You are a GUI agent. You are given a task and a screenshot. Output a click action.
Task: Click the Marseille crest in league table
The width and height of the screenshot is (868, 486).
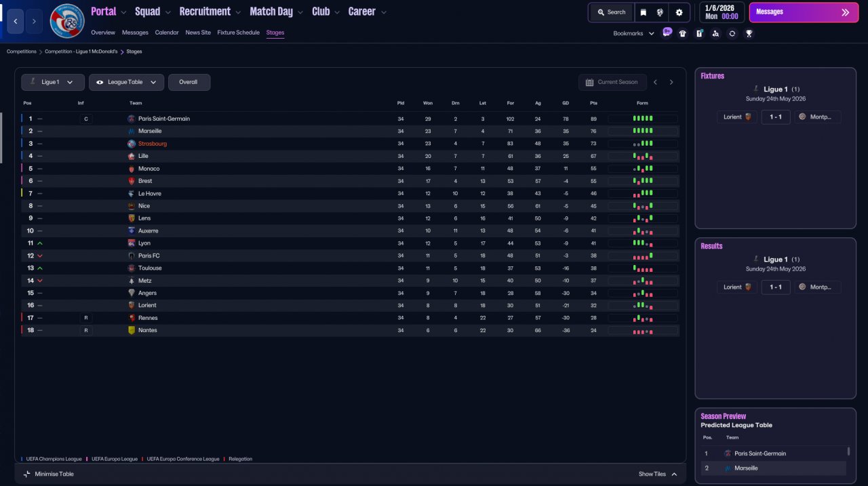(132, 131)
